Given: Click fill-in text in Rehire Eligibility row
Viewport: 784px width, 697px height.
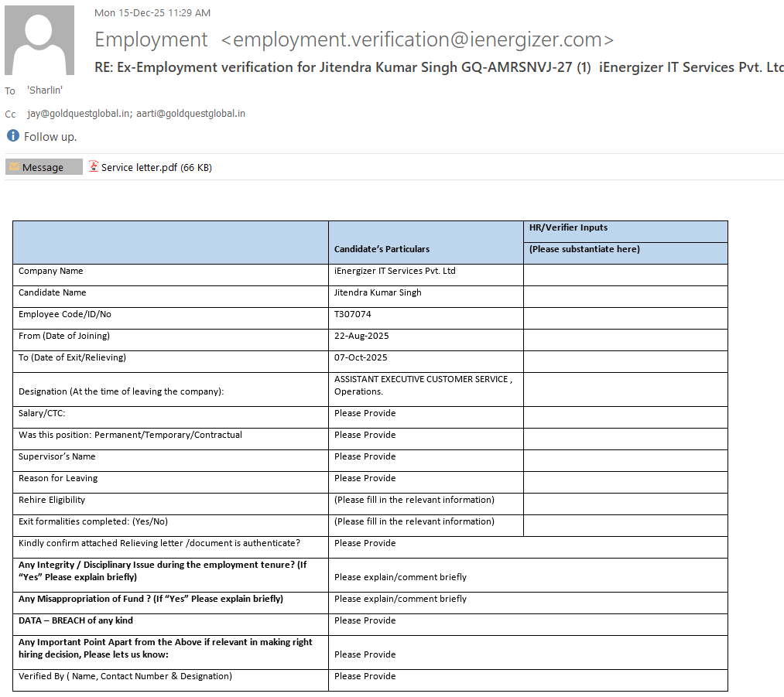Looking at the screenshot, I should [414, 500].
